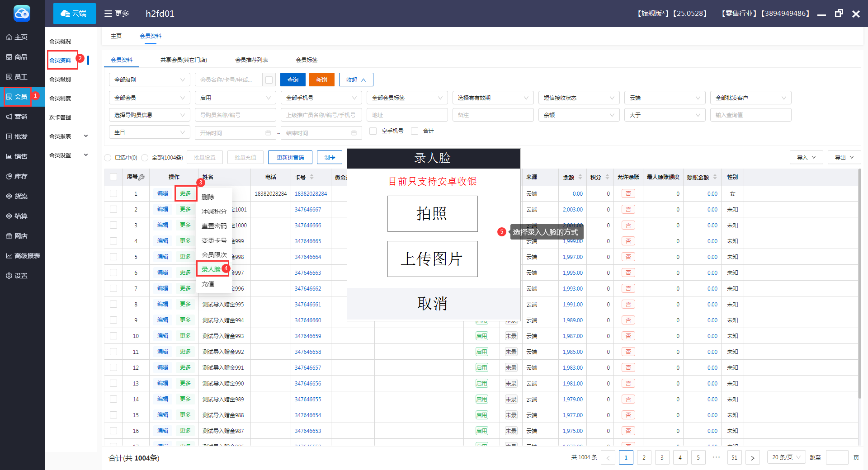The width and height of the screenshot is (868, 470).
Task: Choose 变更卡号 from the context menu
Action: tap(214, 240)
